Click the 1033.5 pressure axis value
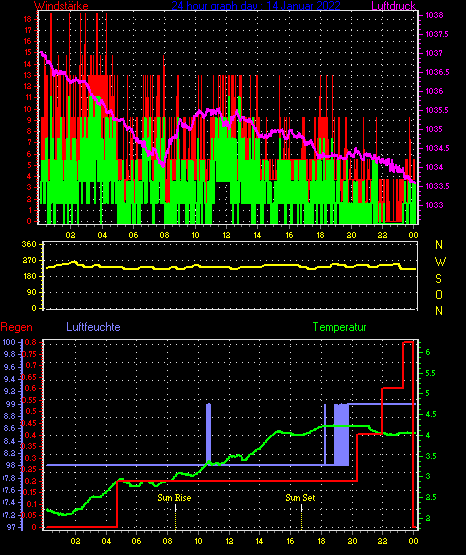This screenshot has width=466, height=555. click(437, 186)
